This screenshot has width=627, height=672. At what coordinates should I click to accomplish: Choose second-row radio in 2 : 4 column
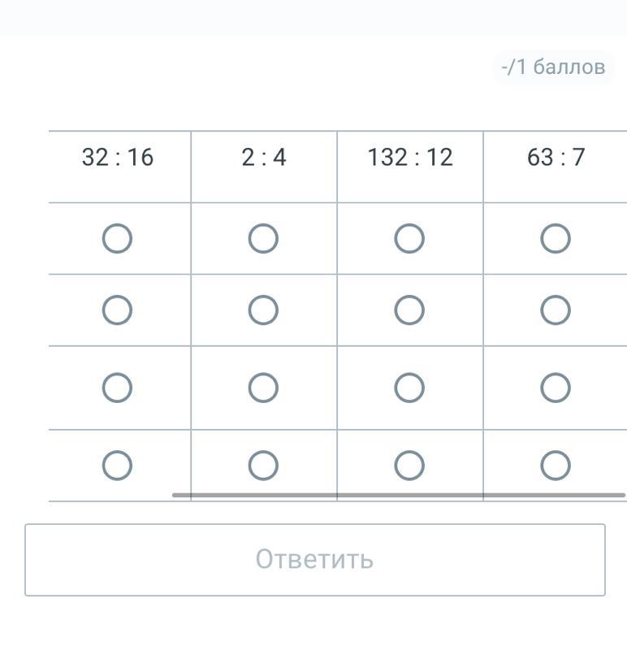point(263,310)
